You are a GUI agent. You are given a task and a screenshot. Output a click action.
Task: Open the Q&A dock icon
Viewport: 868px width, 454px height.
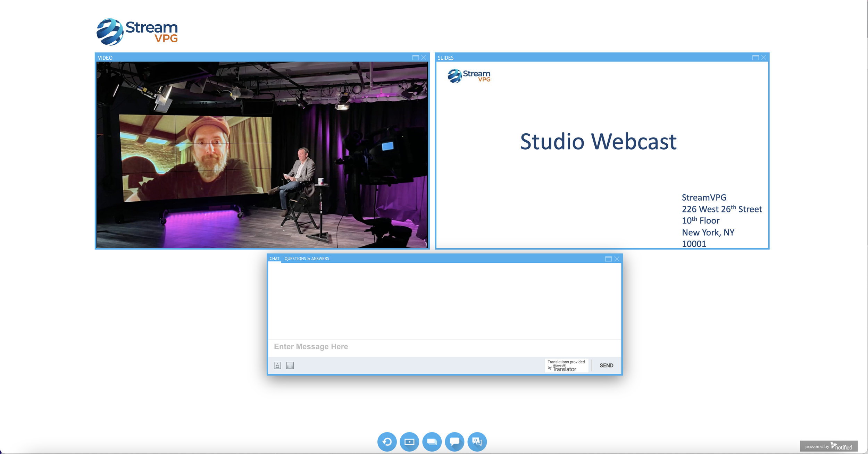[477, 442]
